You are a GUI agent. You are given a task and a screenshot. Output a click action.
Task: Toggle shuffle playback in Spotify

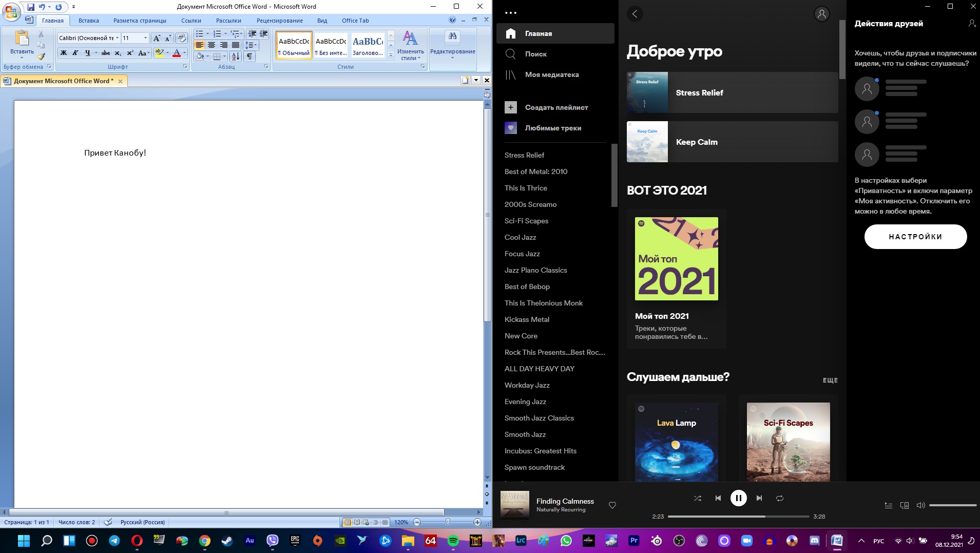697,498
